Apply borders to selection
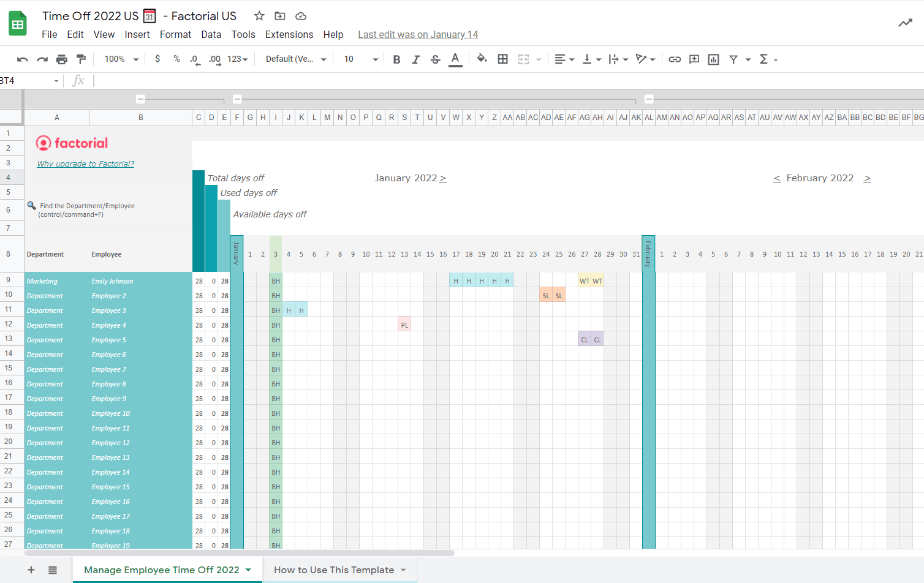This screenshot has width=924, height=583. (502, 59)
